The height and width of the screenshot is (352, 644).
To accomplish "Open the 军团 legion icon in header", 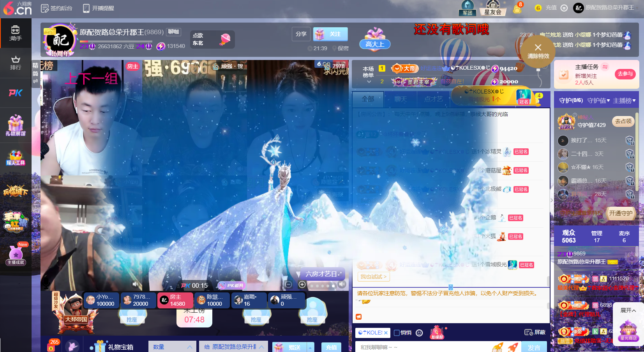I will 468,8.
